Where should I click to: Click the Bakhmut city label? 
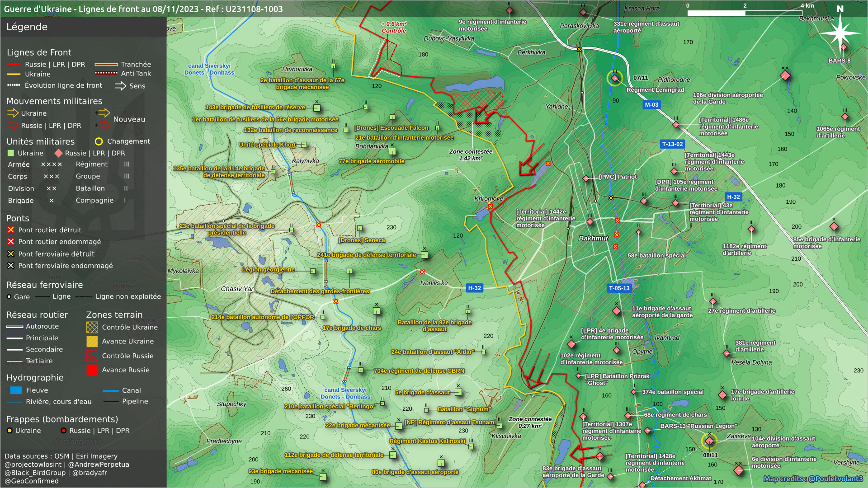click(x=593, y=238)
